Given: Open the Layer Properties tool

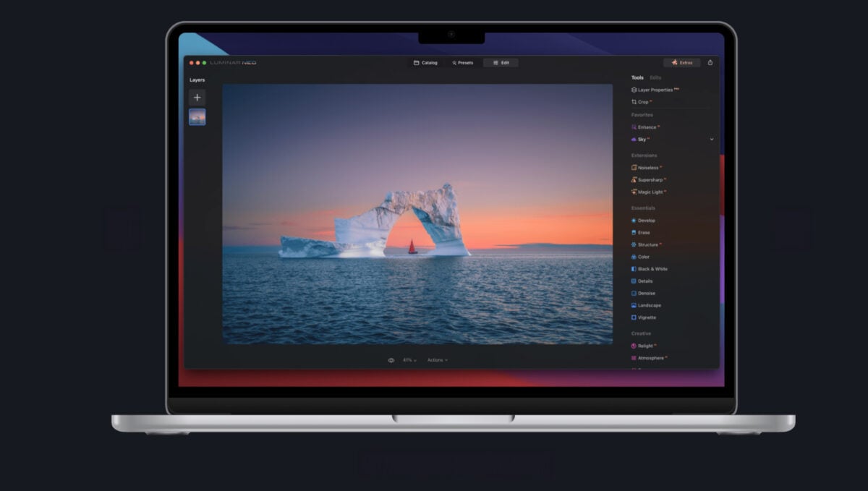Looking at the screenshot, I should (655, 90).
